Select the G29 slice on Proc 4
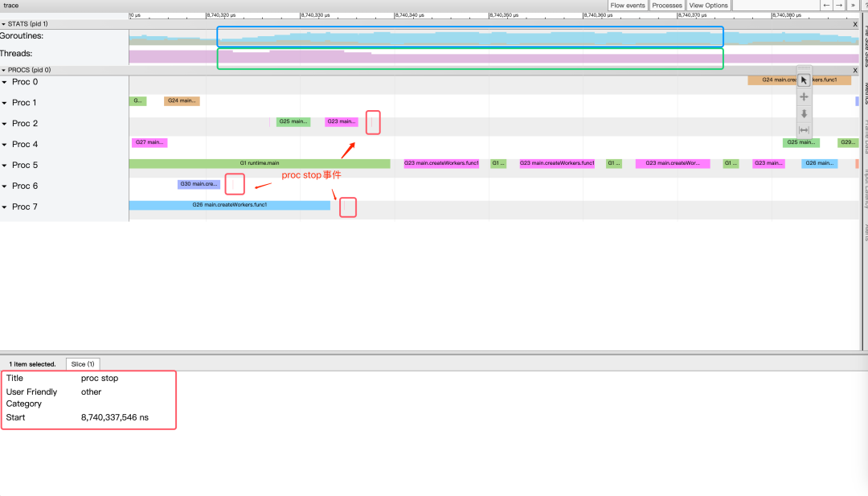 [x=848, y=142]
